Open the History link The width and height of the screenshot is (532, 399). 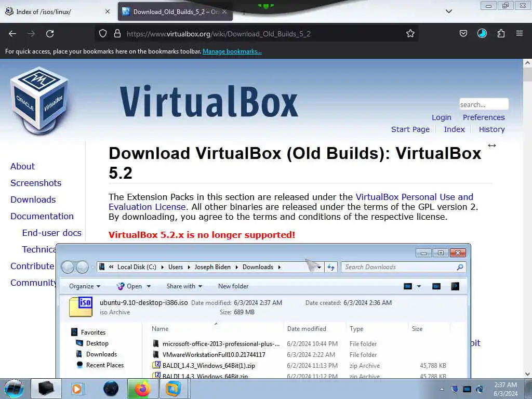(x=491, y=129)
